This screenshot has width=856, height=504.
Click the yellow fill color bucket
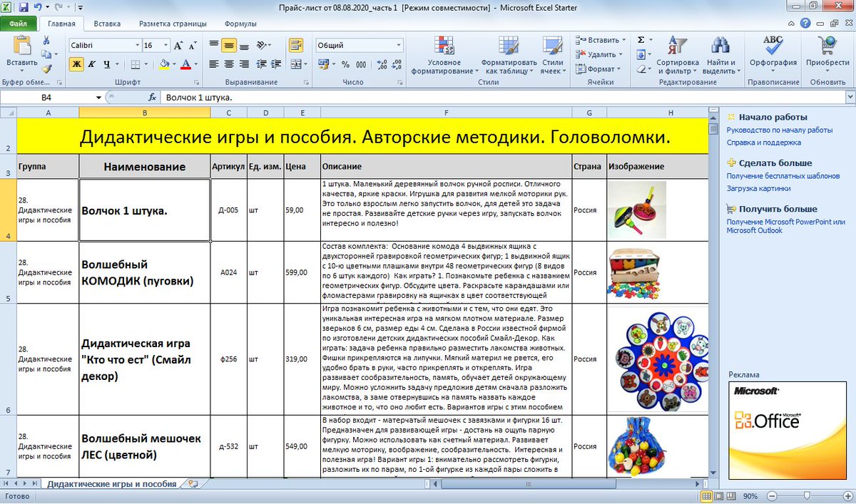(164, 64)
